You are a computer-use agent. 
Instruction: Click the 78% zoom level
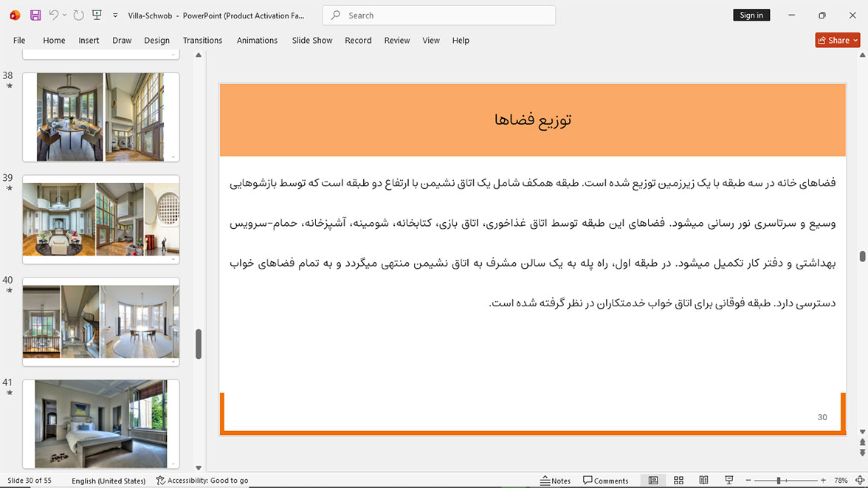pyautogui.click(x=841, y=480)
